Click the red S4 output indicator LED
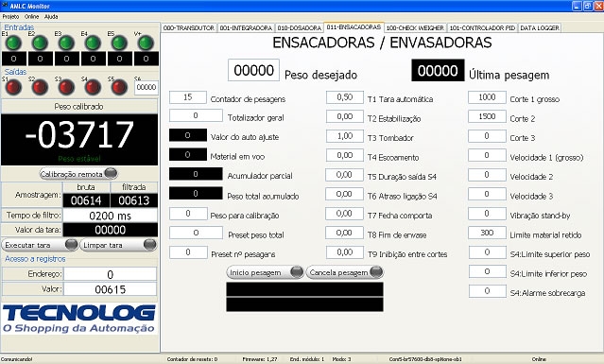 coord(93,87)
